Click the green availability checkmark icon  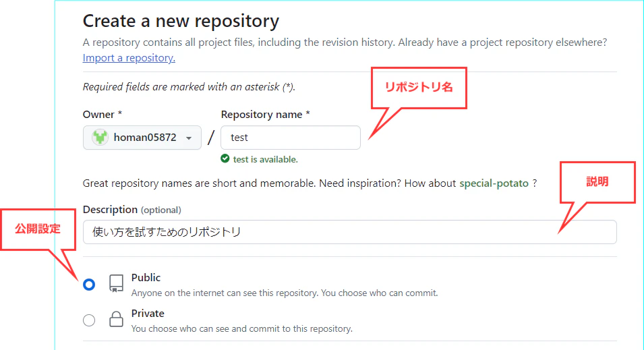click(225, 158)
